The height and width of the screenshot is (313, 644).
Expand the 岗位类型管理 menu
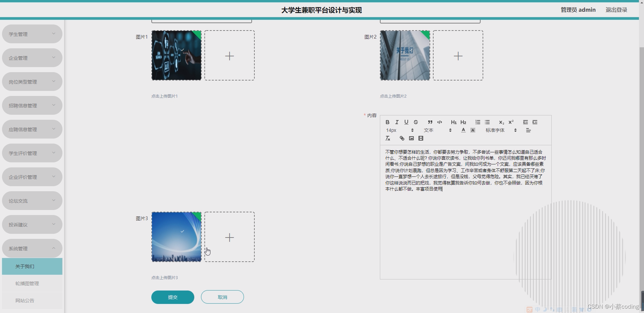(x=32, y=82)
